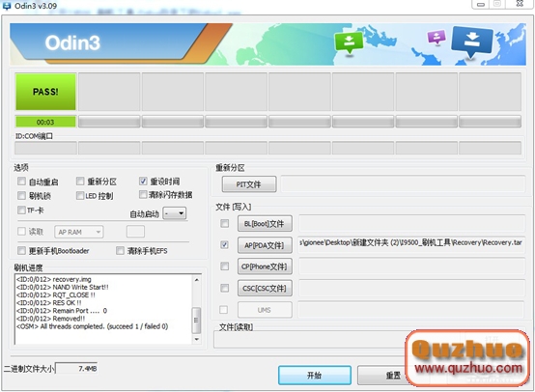The width and height of the screenshot is (535, 392).
Task: Click the CSC file path field
Action: (411, 289)
